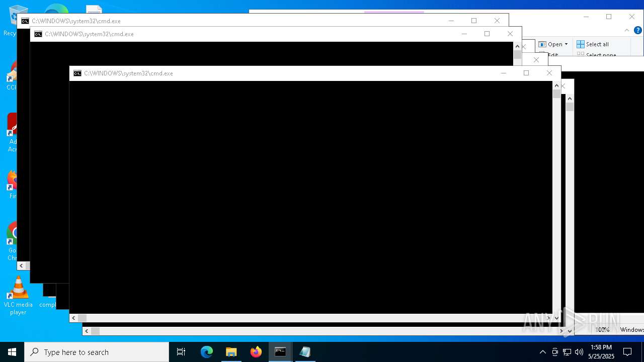Launch Firefox from the taskbar
The width and height of the screenshot is (644, 362).
coord(256,352)
